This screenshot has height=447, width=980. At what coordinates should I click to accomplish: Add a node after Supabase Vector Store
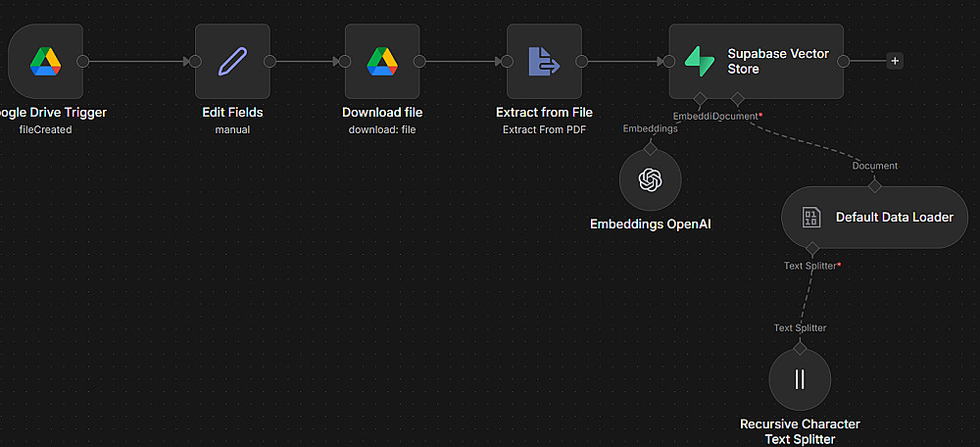pyautogui.click(x=895, y=62)
